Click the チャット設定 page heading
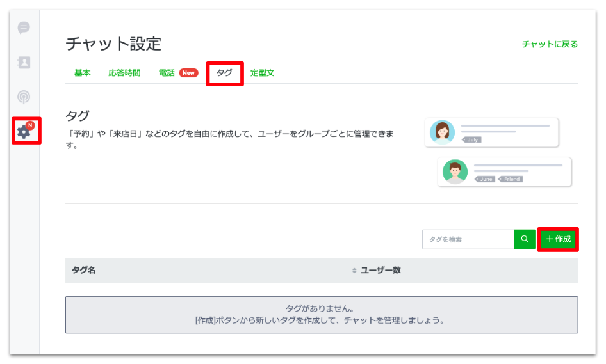The height and width of the screenshot is (364, 606). click(x=113, y=44)
